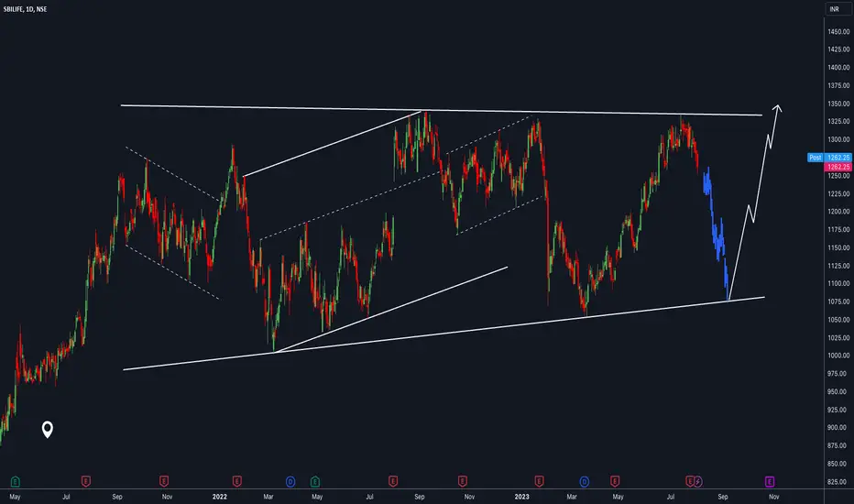
Task: Click the 1075.00 price axis label
Action: coord(838,301)
